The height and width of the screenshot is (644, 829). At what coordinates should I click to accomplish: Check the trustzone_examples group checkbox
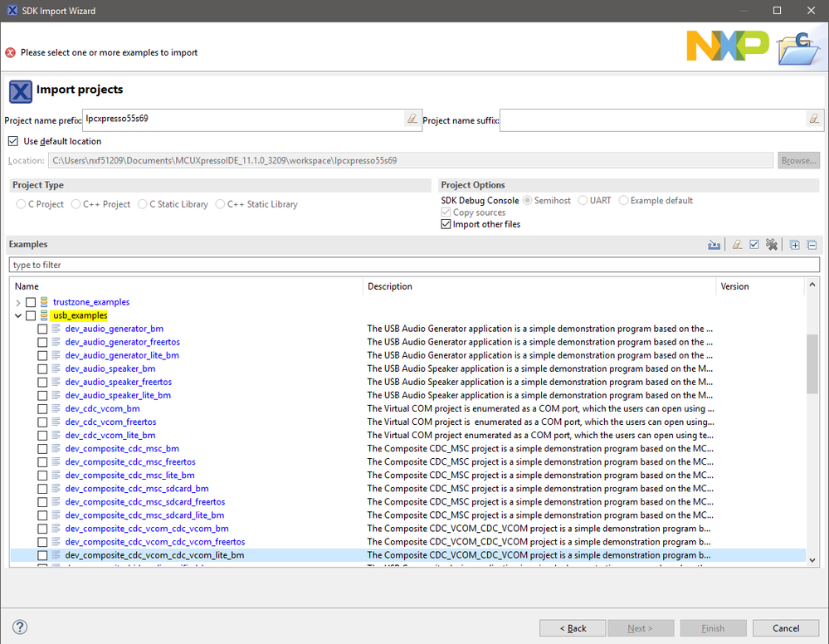tap(31, 302)
